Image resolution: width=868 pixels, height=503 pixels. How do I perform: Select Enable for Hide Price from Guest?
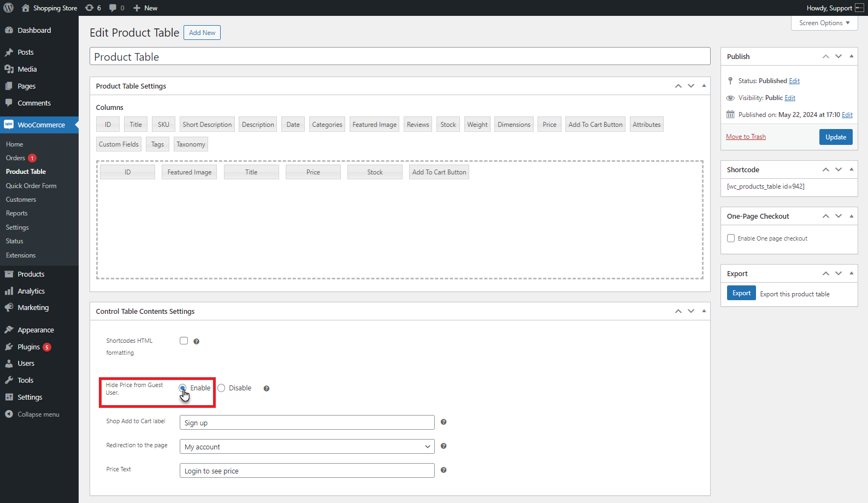(182, 388)
